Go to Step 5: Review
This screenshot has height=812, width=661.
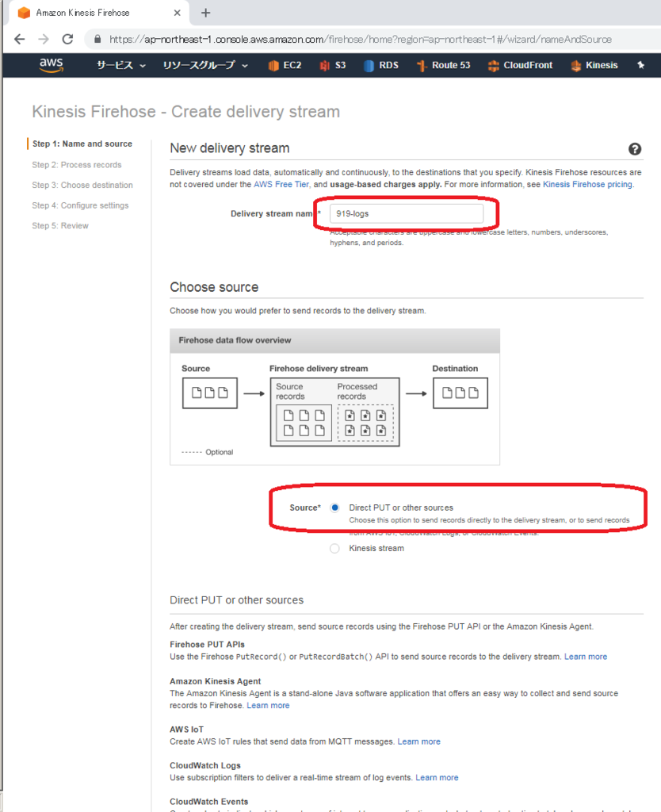[60, 226]
